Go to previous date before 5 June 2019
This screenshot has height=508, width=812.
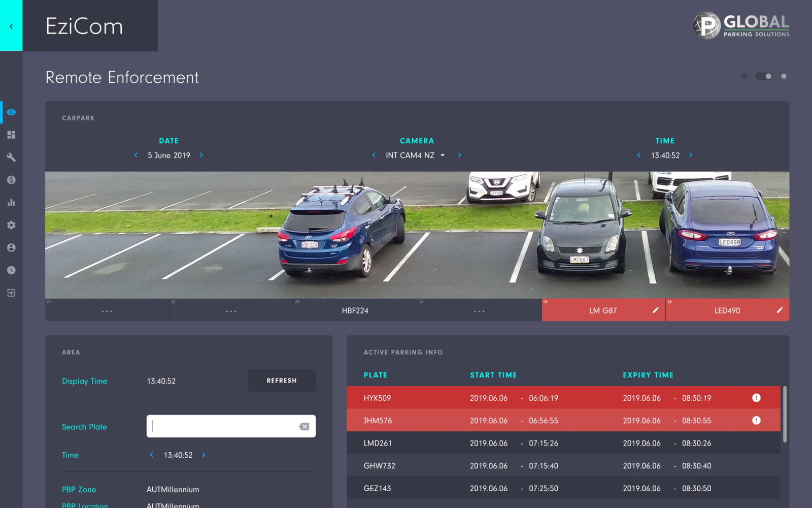[x=136, y=155]
